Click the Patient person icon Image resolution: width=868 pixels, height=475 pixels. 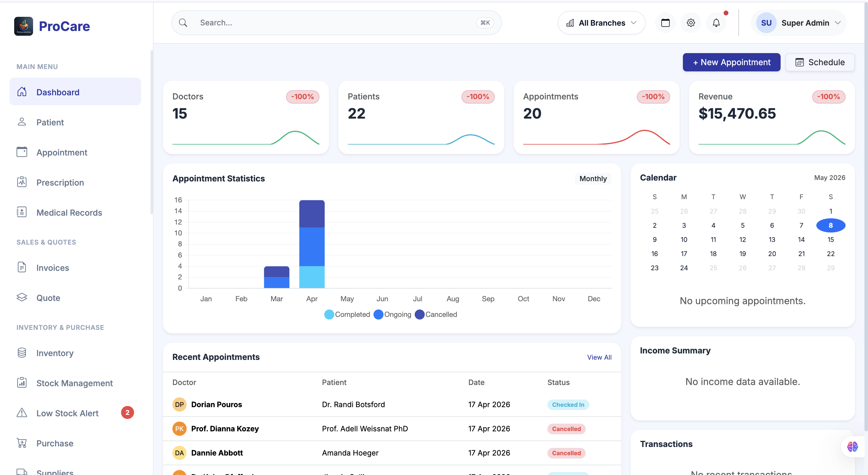coord(22,122)
